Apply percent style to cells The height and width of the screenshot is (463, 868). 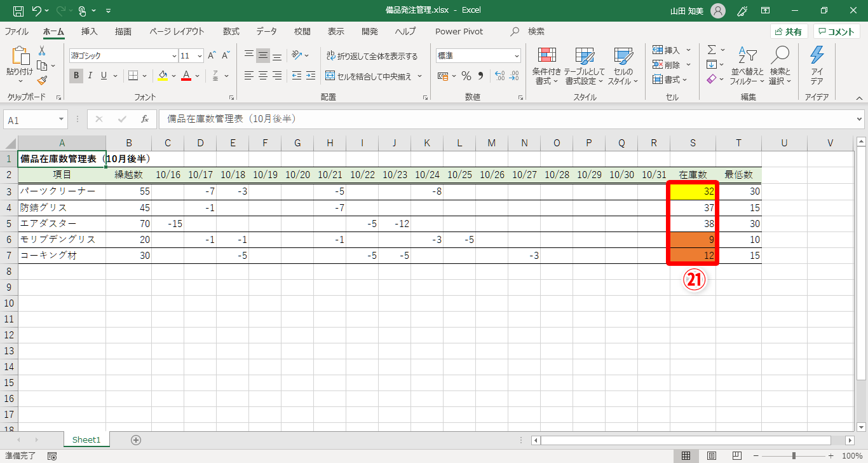[x=466, y=76]
